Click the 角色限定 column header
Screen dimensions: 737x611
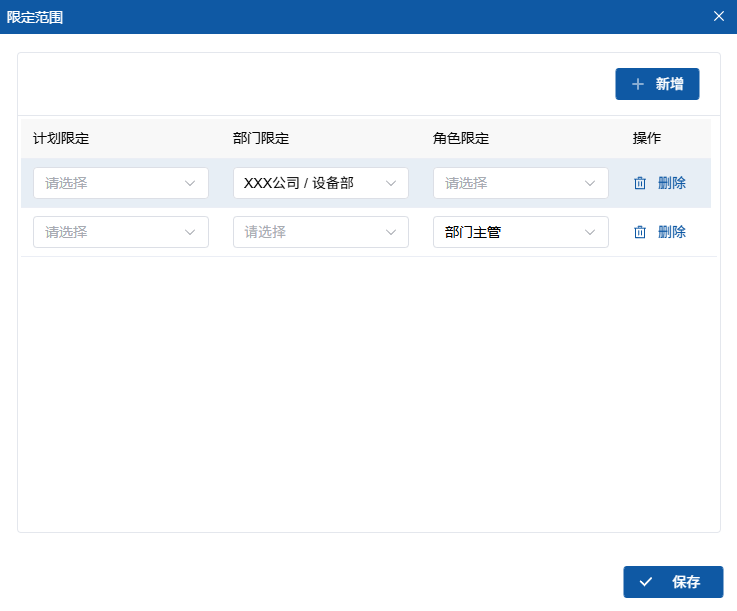461,138
